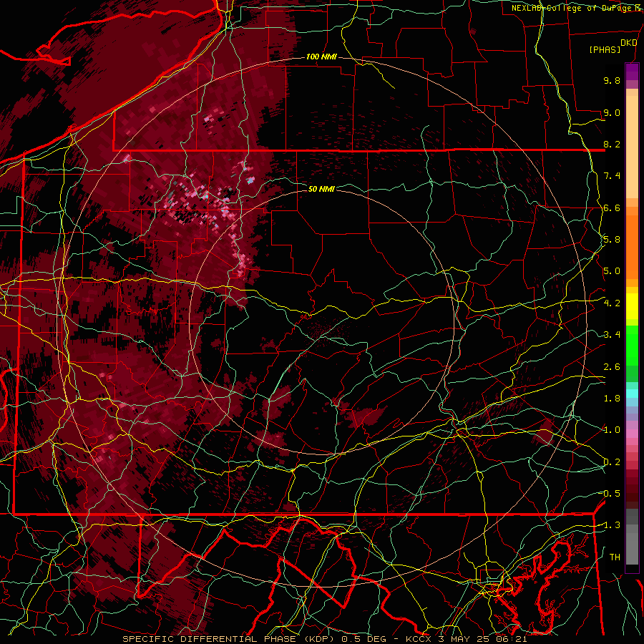This screenshot has width=644, height=644.
Task: Click the 2.6 scale value
Action: pyautogui.click(x=612, y=367)
